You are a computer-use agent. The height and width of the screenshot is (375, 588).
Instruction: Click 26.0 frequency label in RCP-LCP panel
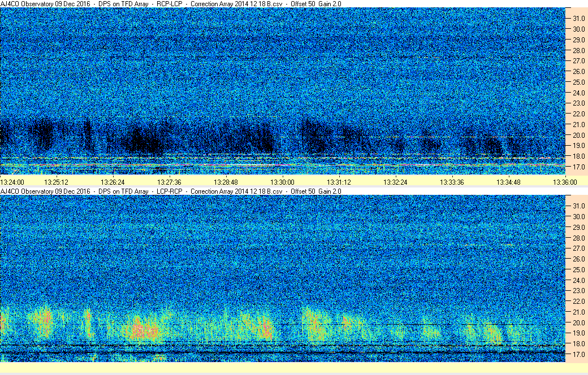click(x=578, y=71)
